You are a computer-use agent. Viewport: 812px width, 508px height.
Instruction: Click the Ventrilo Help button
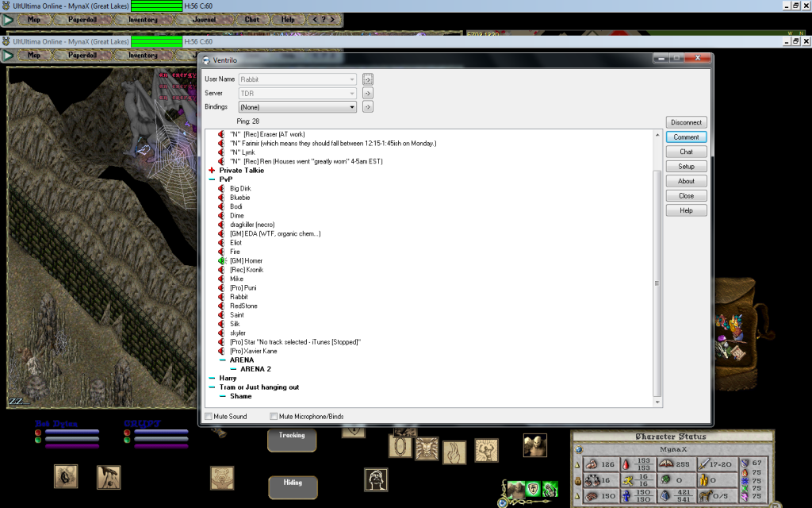[x=686, y=210]
